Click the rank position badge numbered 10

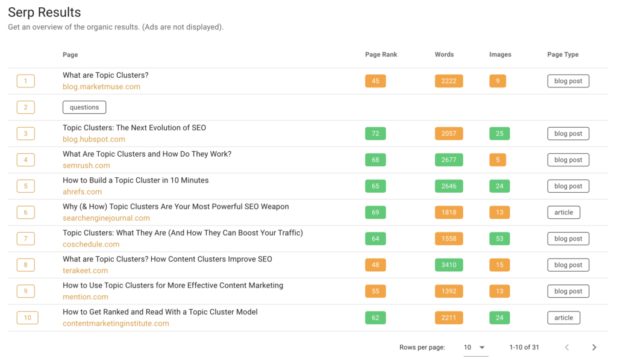coord(27,318)
